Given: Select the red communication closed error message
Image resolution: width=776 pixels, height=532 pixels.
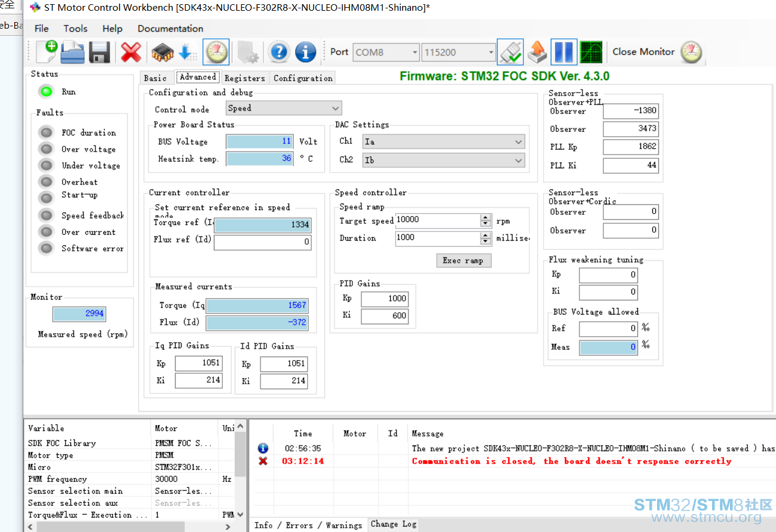Looking at the screenshot, I should (572, 461).
